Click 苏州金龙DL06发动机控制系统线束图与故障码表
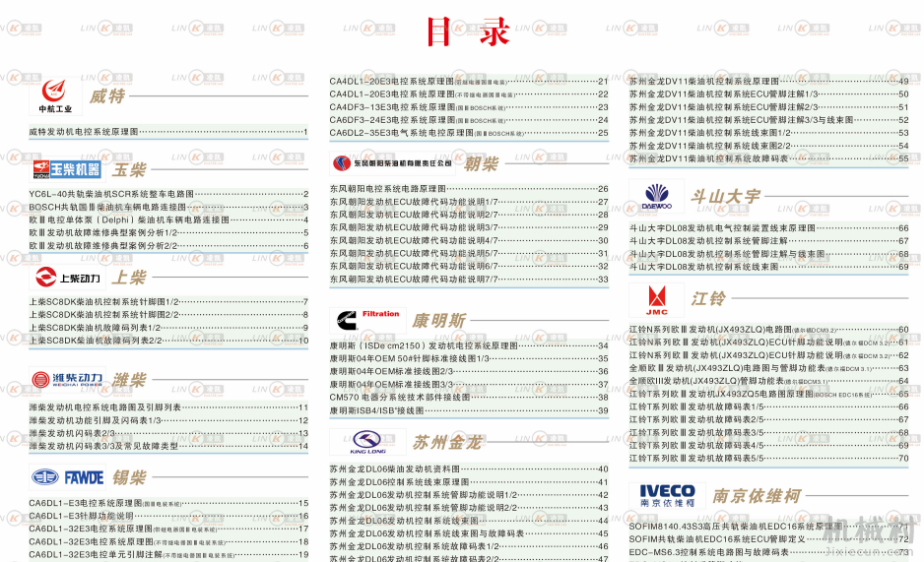Screen dimensions: 924x562 (469, 533)
